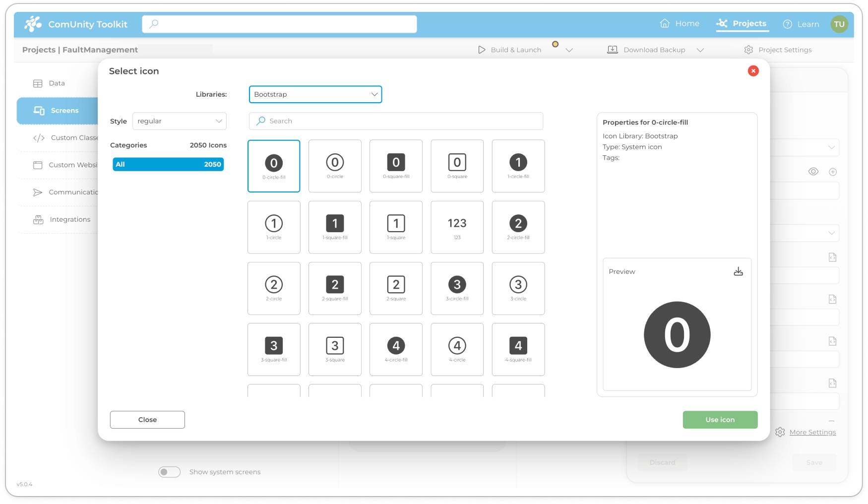The width and height of the screenshot is (868, 504).
Task: Click the eye visibility icon
Action: [813, 172]
